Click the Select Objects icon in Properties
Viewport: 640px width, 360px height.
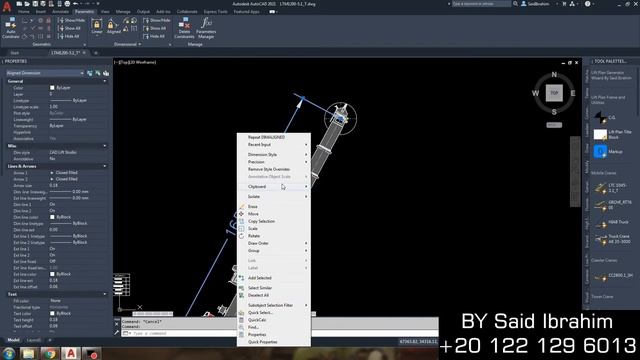[x=98, y=73]
